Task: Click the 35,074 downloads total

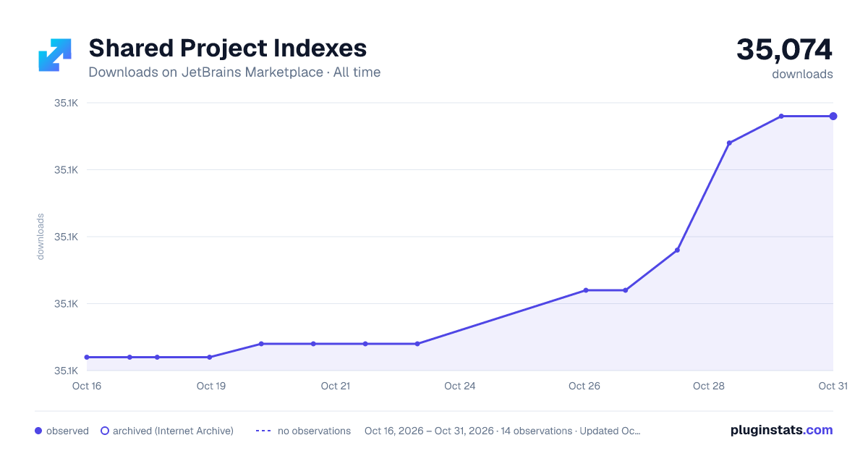Action: coord(785,50)
